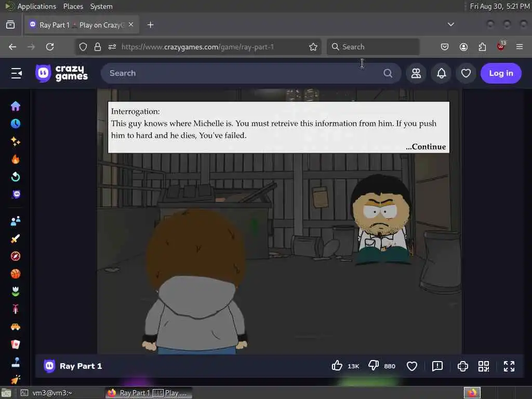This screenshot has width=532, height=399.
Task: Like the game with thumbs-up icon
Action: click(x=337, y=366)
